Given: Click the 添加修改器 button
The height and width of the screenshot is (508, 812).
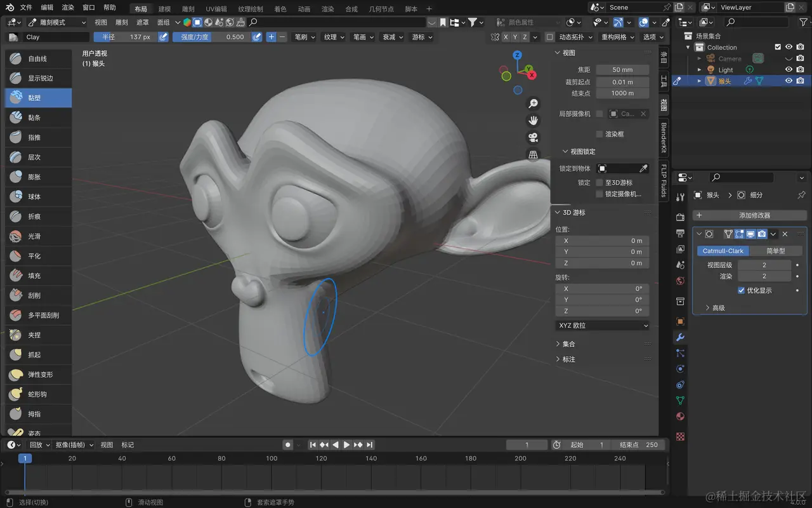Looking at the screenshot, I should click(750, 215).
